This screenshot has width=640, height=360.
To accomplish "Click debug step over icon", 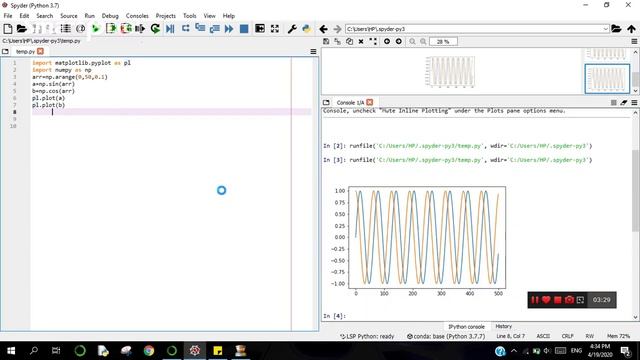I will 185,29.
